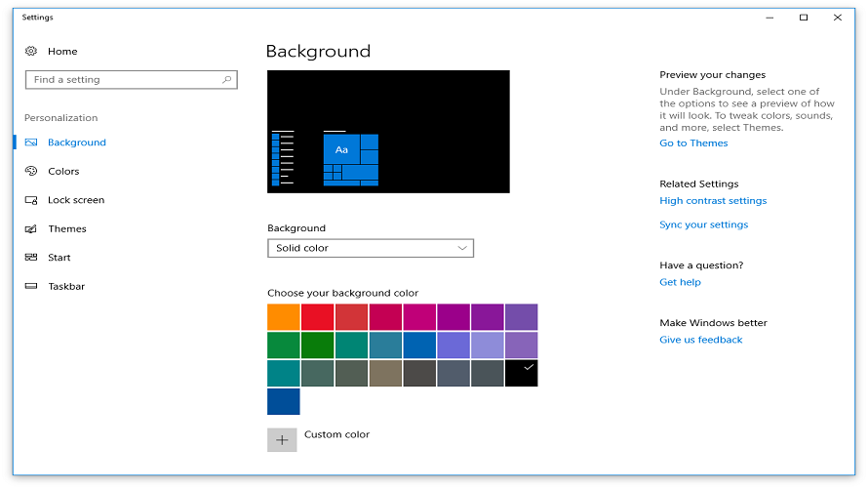Choose the teal swatch starting third row
868x488 pixels.
pos(284,374)
